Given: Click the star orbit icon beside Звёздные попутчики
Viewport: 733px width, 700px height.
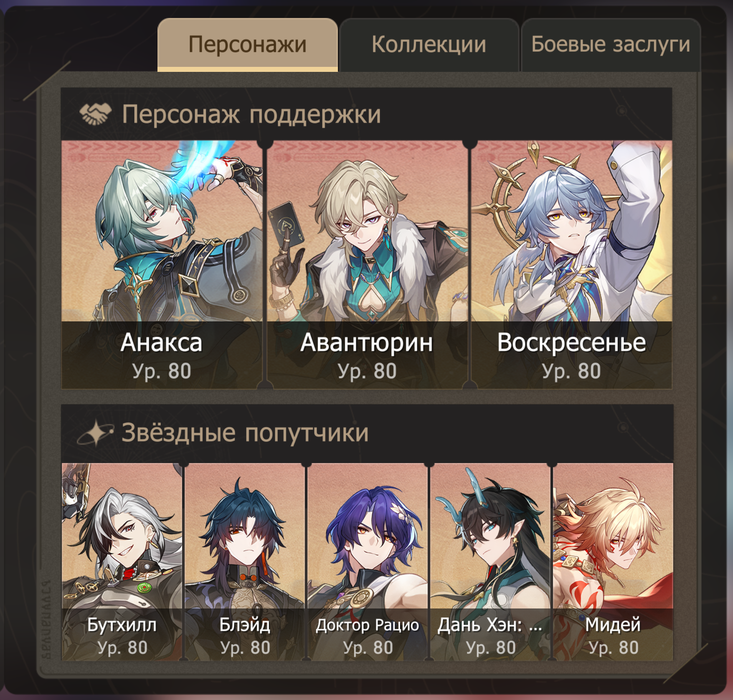Looking at the screenshot, I should point(96,433).
